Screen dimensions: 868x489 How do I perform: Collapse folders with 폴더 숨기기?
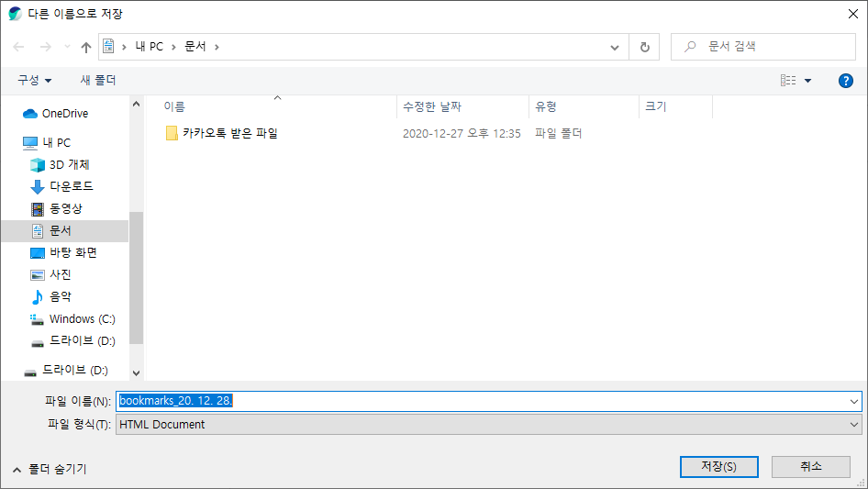point(50,469)
